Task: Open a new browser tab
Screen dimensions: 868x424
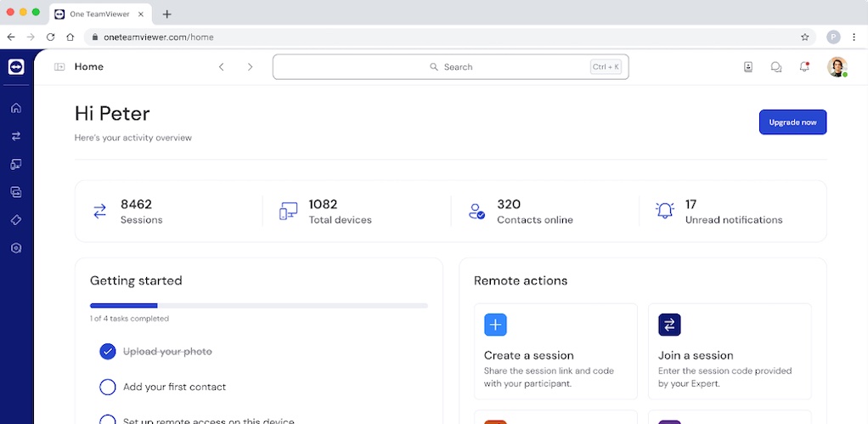Action: [x=167, y=14]
